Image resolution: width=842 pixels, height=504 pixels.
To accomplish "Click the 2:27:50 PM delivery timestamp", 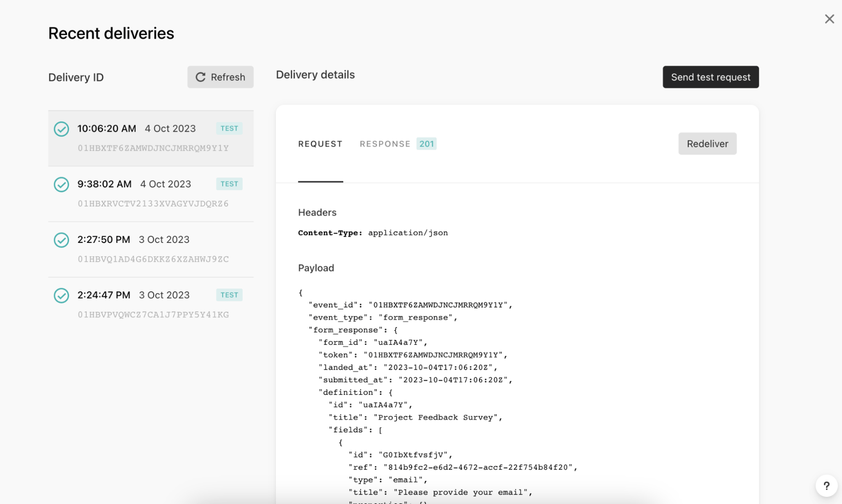I will (104, 240).
